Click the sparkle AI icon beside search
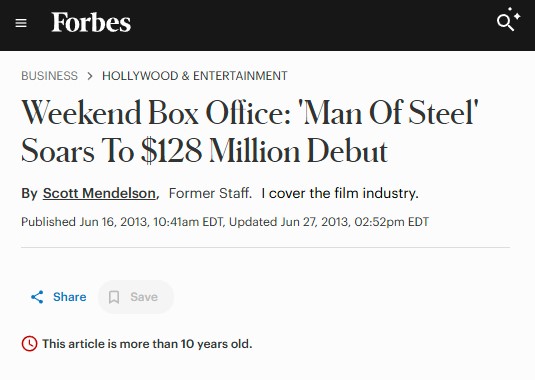The image size is (535, 380). click(x=515, y=14)
